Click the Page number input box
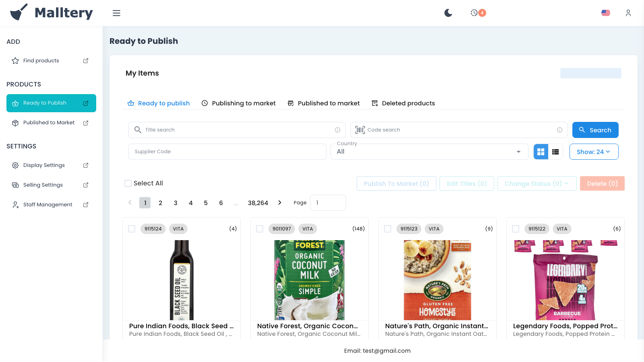The width and height of the screenshot is (644, 362). coord(328,203)
